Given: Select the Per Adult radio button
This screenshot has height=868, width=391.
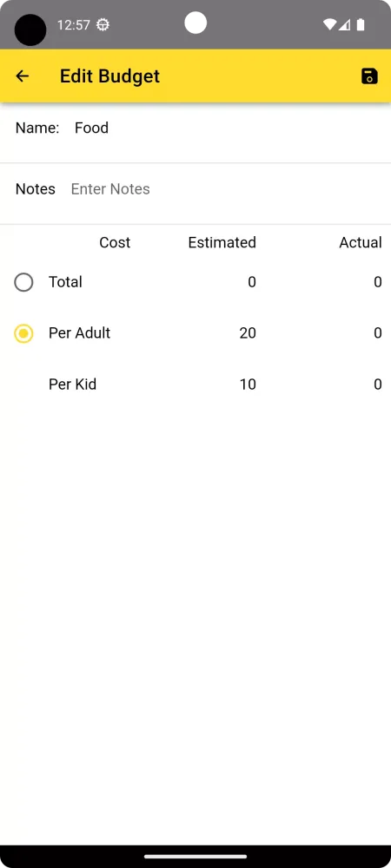Looking at the screenshot, I should 23,333.
